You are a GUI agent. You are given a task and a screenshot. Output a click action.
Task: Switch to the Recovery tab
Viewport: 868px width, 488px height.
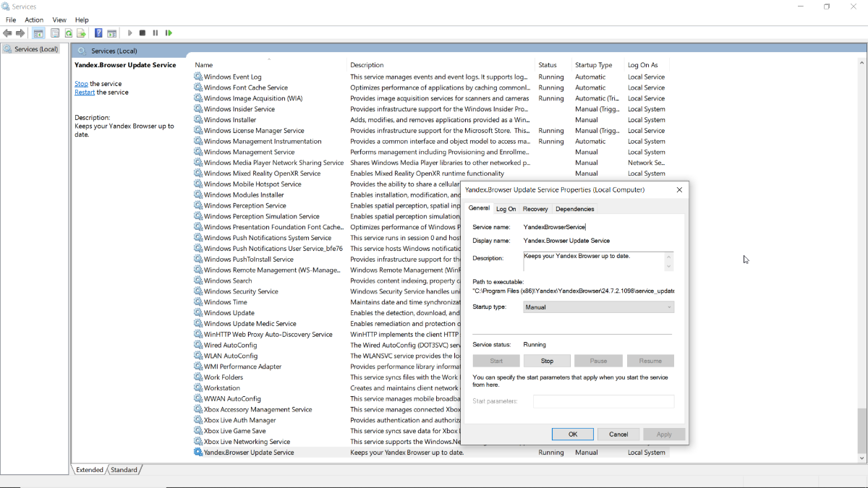[x=535, y=209]
